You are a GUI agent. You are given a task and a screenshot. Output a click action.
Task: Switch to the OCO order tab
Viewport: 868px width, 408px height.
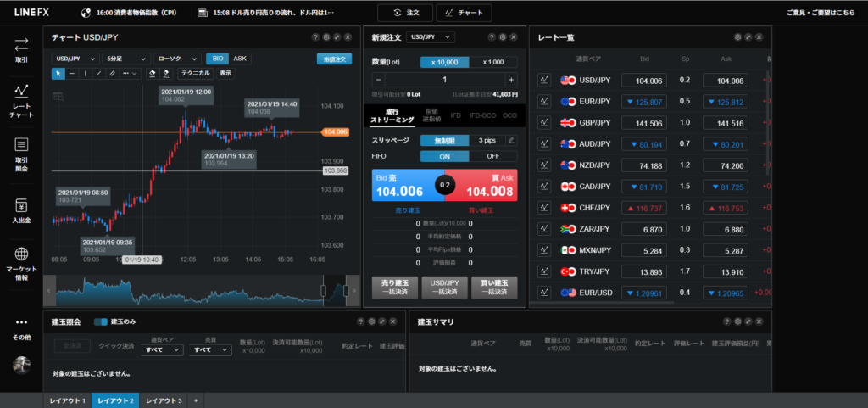pyautogui.click(x=509, y=115)
